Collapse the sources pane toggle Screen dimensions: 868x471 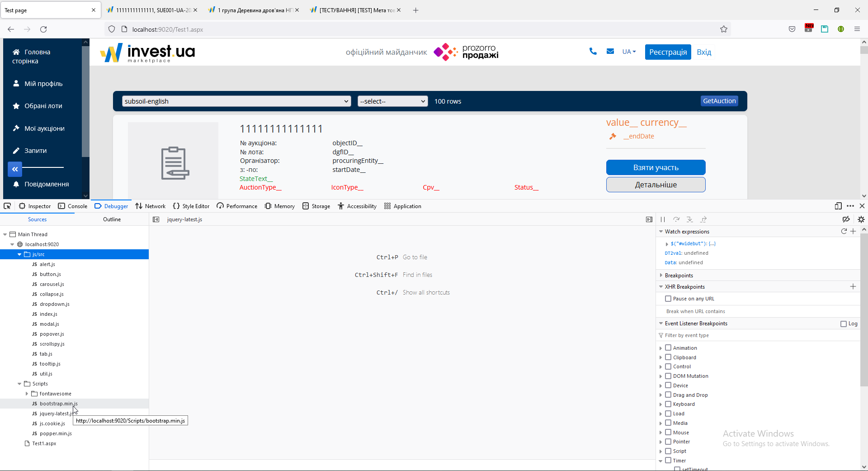(156, 219)
